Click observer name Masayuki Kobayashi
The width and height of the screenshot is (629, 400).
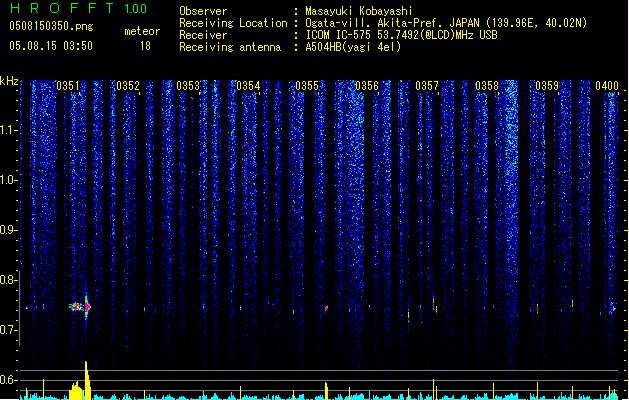click(x=359, y=11)
